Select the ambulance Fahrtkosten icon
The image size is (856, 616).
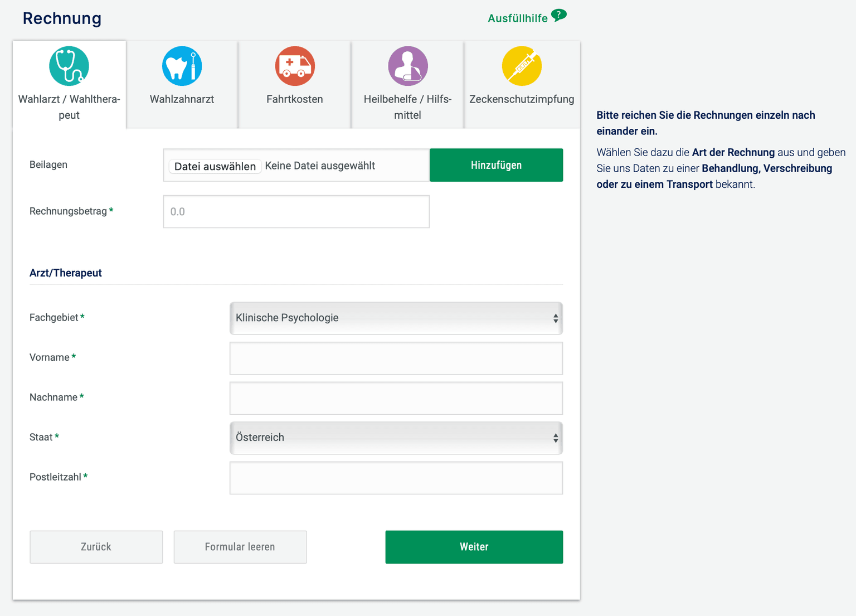[x=295, y=66]
